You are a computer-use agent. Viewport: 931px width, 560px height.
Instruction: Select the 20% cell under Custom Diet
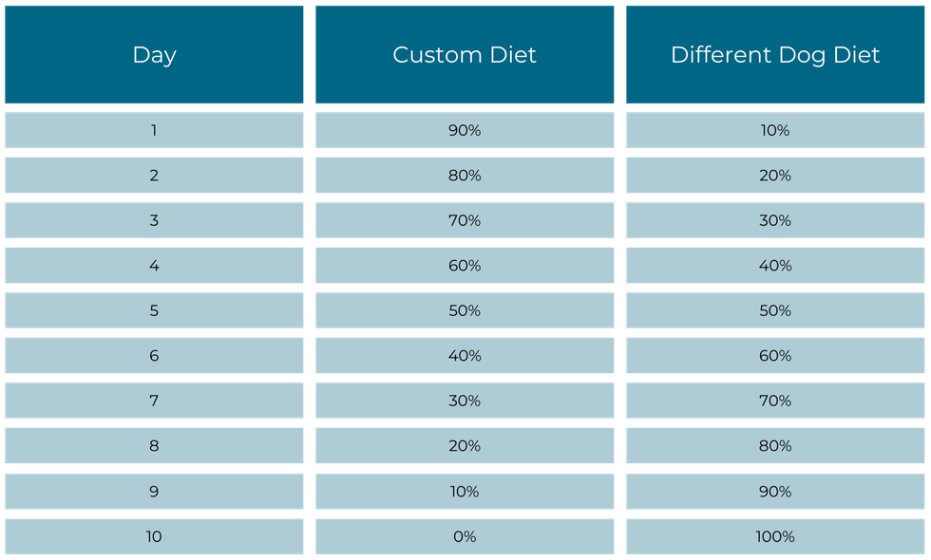pyautogui.click(x=465, y=446)
